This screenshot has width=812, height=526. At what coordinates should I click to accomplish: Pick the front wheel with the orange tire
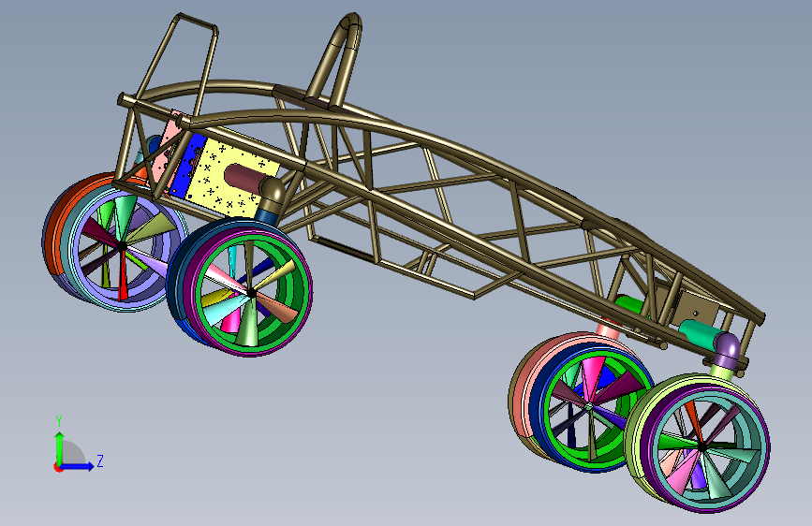114,241
